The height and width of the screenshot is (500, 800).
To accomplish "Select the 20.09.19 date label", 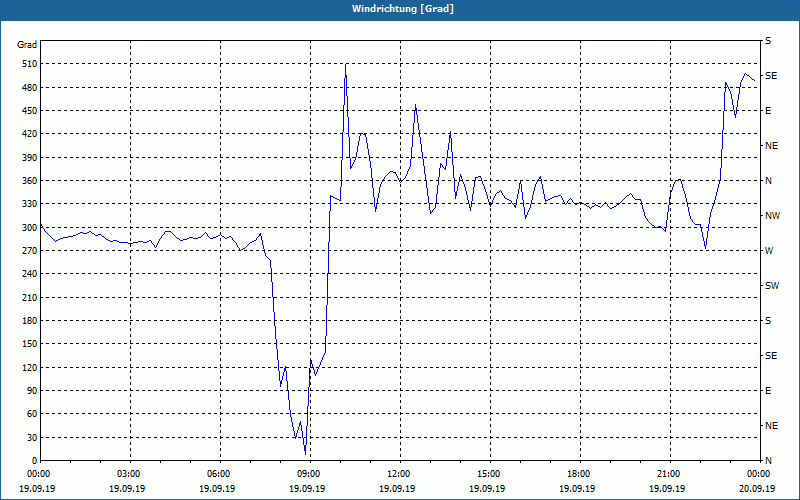I will pos(757,489).
